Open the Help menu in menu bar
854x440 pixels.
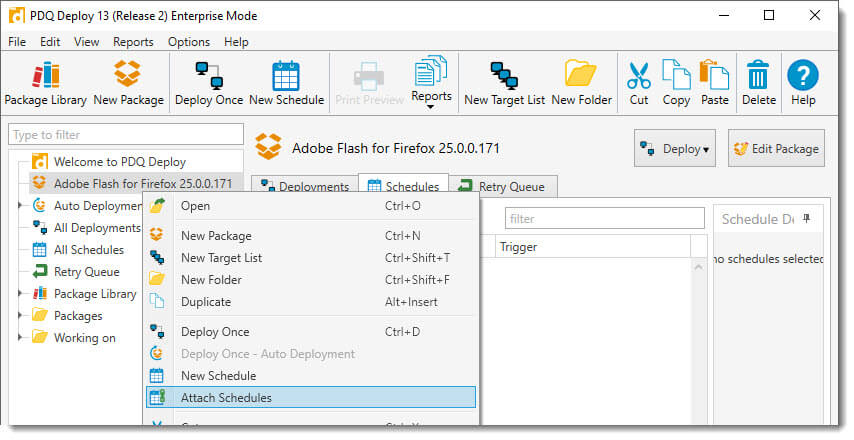(x=236, y=42)
